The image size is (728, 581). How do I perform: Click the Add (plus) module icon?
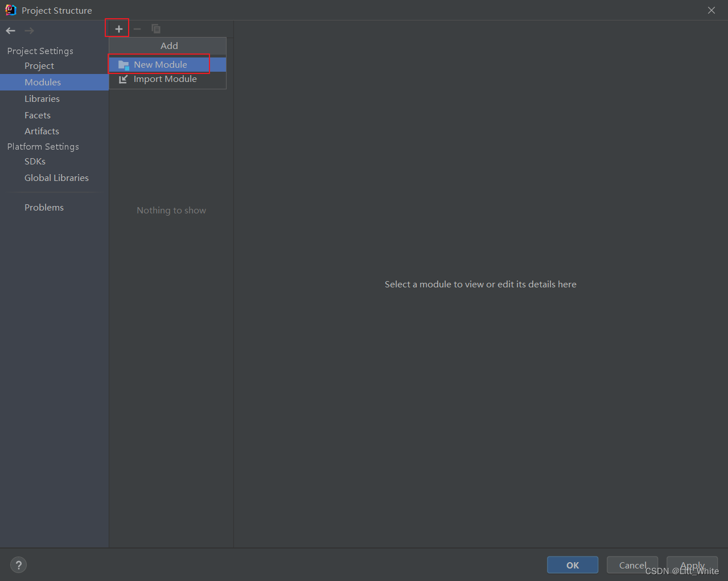click(118, 28)
